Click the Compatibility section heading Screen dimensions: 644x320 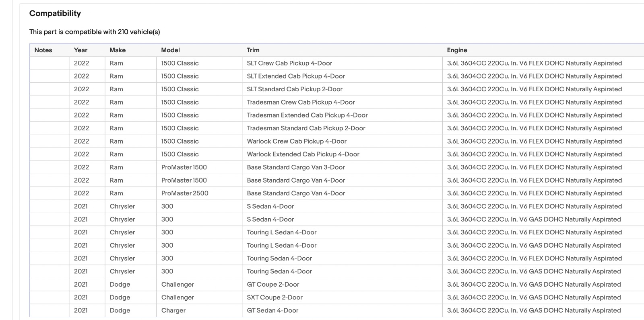click(x=55, y=13)
